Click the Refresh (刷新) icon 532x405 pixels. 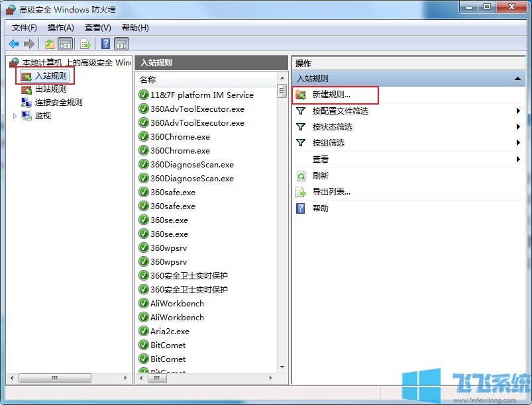pos(302,175)
